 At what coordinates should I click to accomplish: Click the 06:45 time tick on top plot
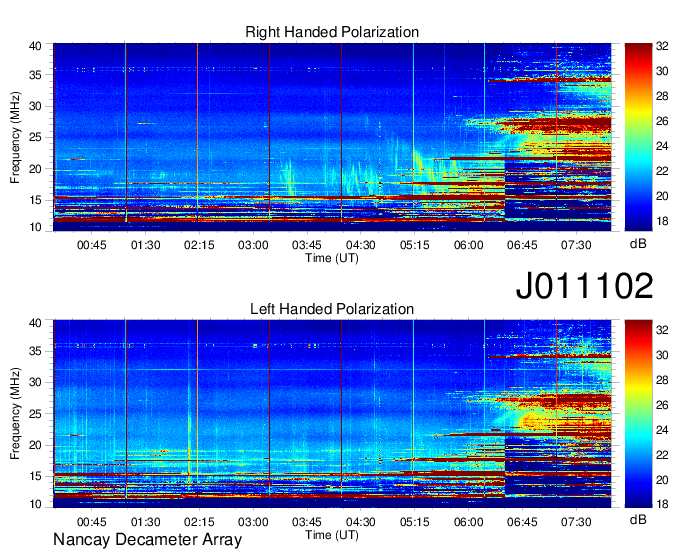click(522, 245)
